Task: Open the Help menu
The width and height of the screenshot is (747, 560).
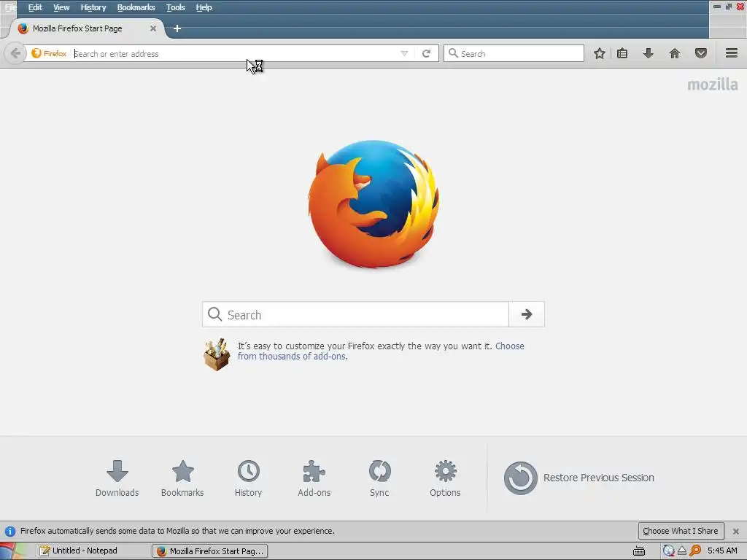Action: click(204, 7)
